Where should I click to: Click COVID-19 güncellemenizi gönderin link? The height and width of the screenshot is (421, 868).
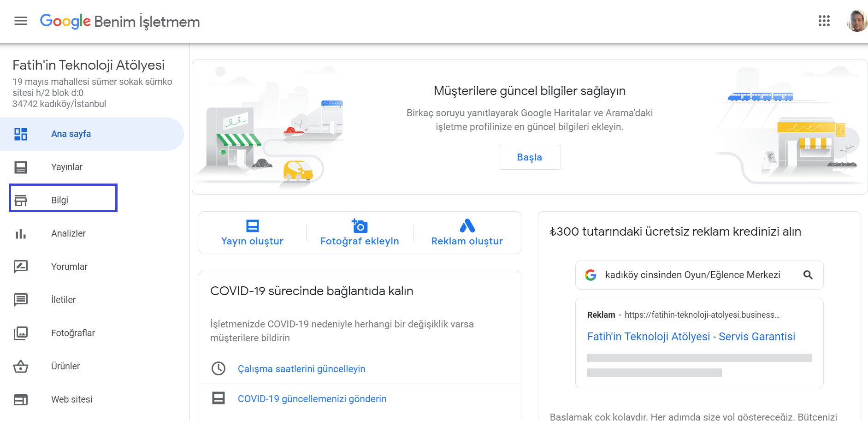(312, 399)
